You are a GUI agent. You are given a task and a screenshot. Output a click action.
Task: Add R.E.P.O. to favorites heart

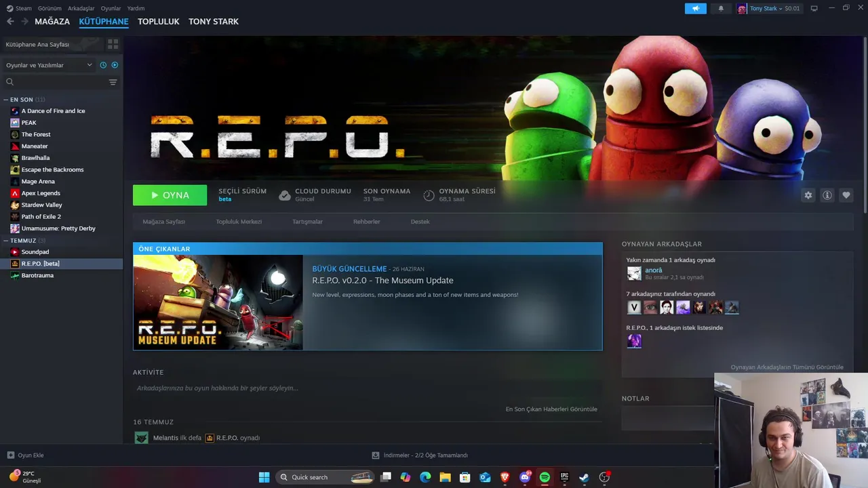point(846,195)
